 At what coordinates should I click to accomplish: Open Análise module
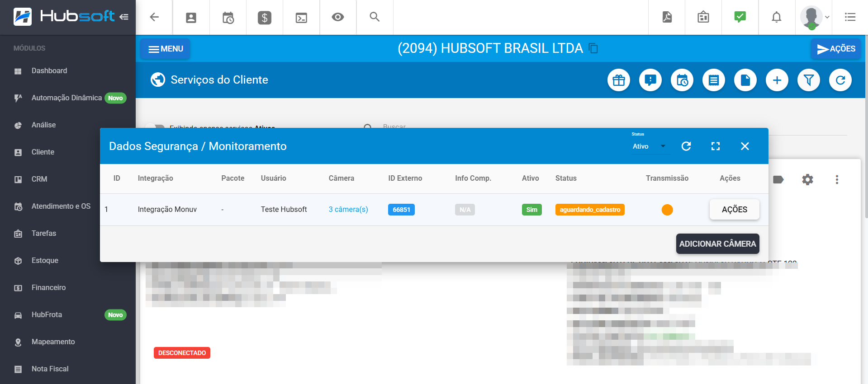click(x=68, y=125)
